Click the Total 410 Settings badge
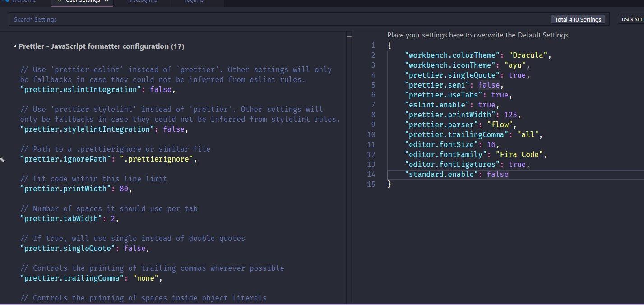This screenshot has width=644, height=305. (x=578, y=19)
